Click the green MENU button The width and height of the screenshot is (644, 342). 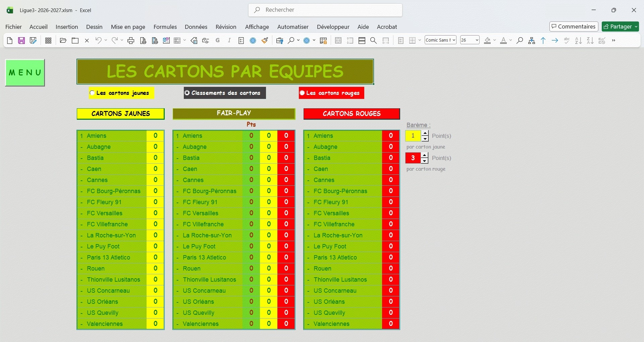click(25, 72)
